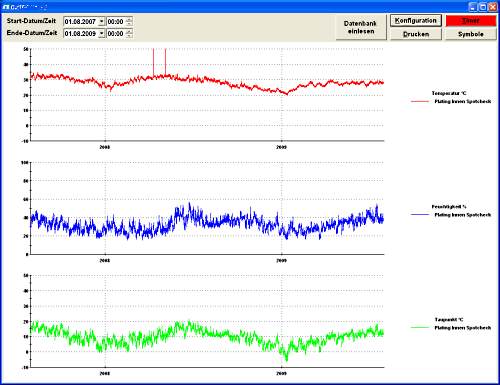
Task: Click the start date 01.08.2007 field
Action: coord(81,22)
